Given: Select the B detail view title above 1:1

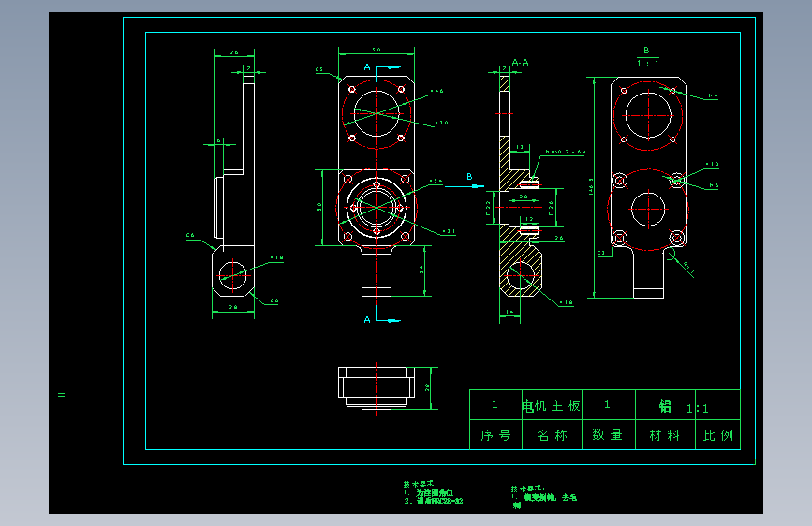Looking at the screenshot, I should pyautogui.click(x=646, y=51).
